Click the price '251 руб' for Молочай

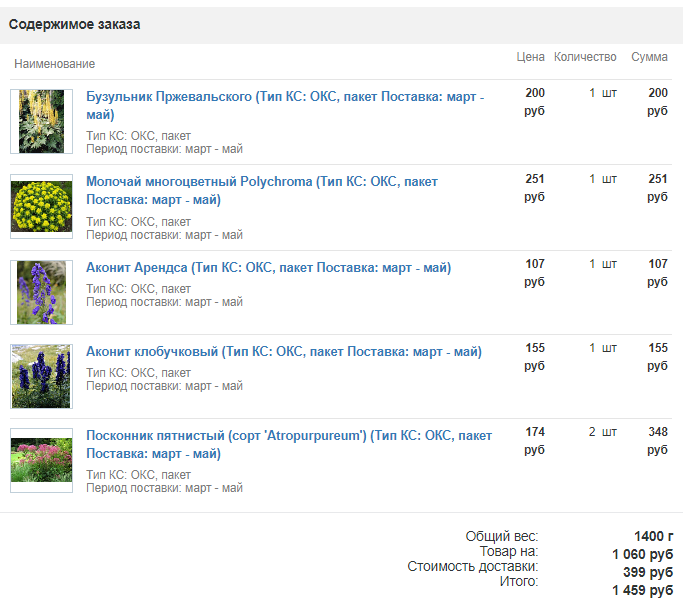point(534,187)
